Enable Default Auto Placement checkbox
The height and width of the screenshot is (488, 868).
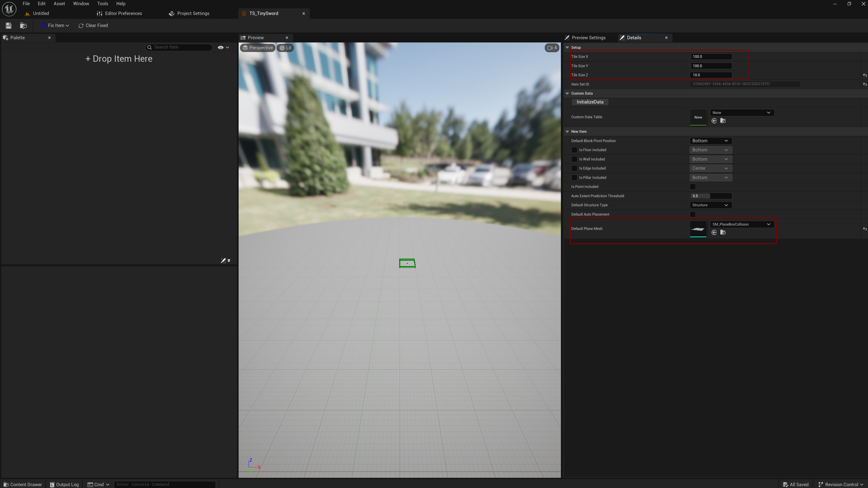click(693, 214)
